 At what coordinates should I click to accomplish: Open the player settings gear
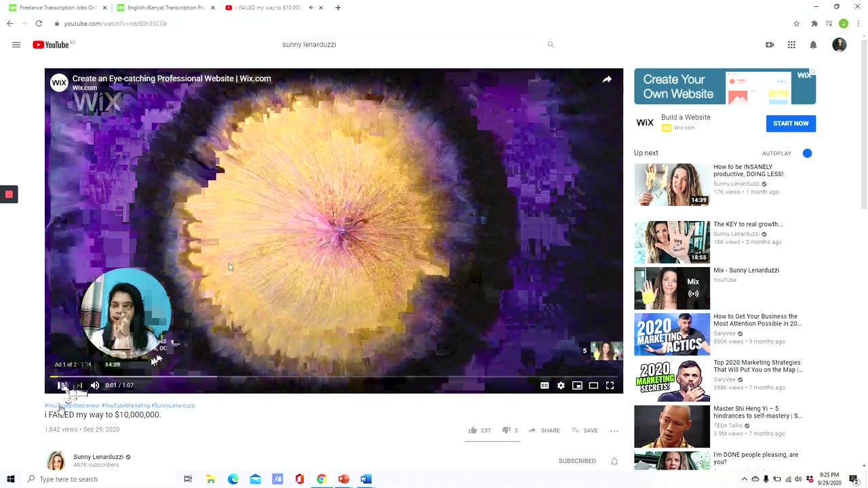click(561, 385)
